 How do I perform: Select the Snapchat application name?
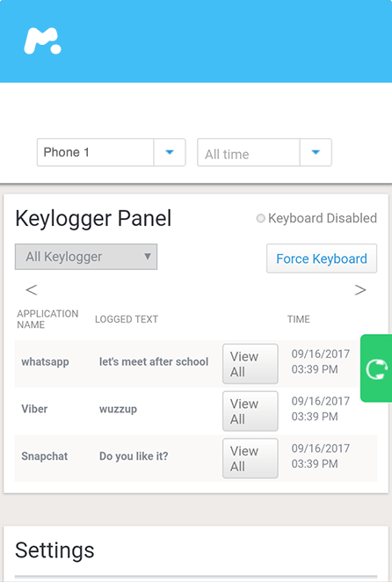click(x=45, y=456)
